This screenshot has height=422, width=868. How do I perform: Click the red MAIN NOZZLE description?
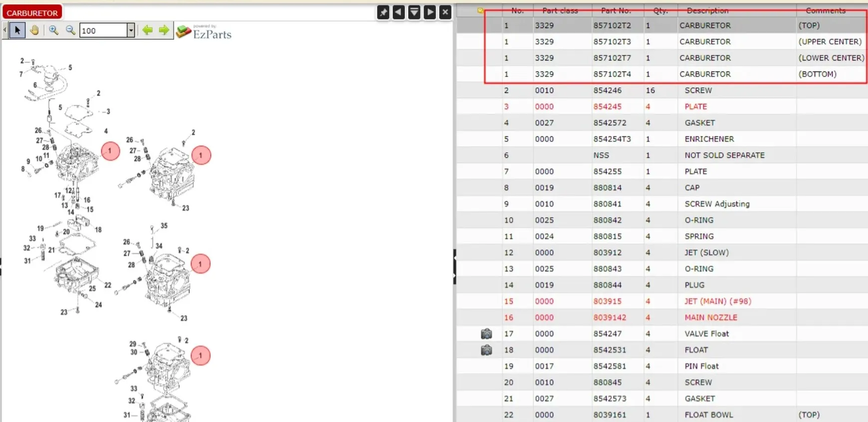tap(711, 318)
